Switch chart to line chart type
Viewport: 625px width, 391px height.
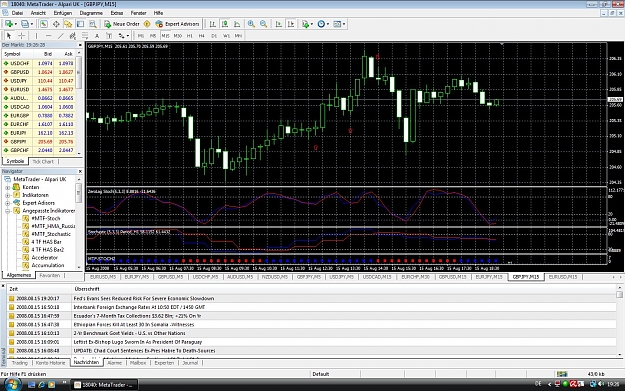pos(238,24)
